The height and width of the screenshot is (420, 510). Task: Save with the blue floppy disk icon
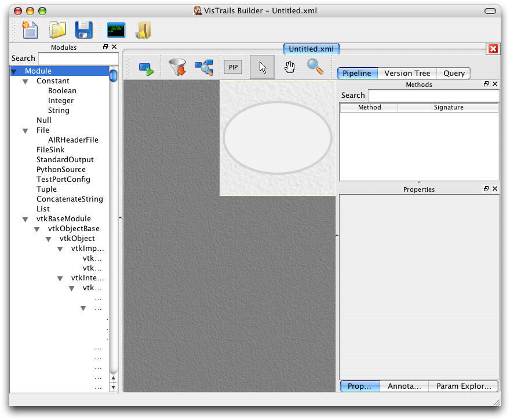point(84,30)
